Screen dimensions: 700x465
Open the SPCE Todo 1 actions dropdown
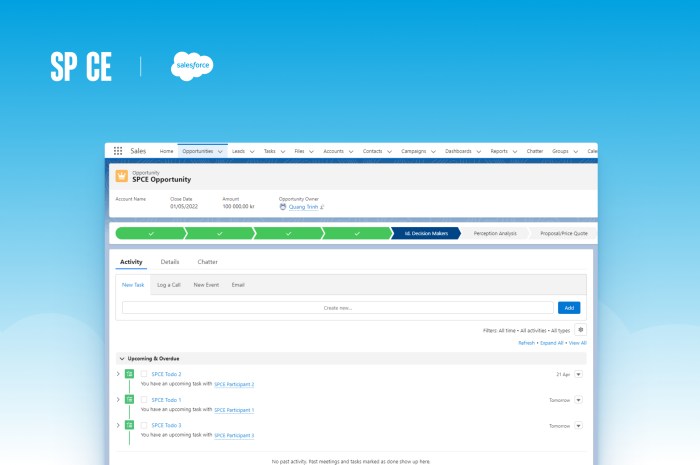579,400
